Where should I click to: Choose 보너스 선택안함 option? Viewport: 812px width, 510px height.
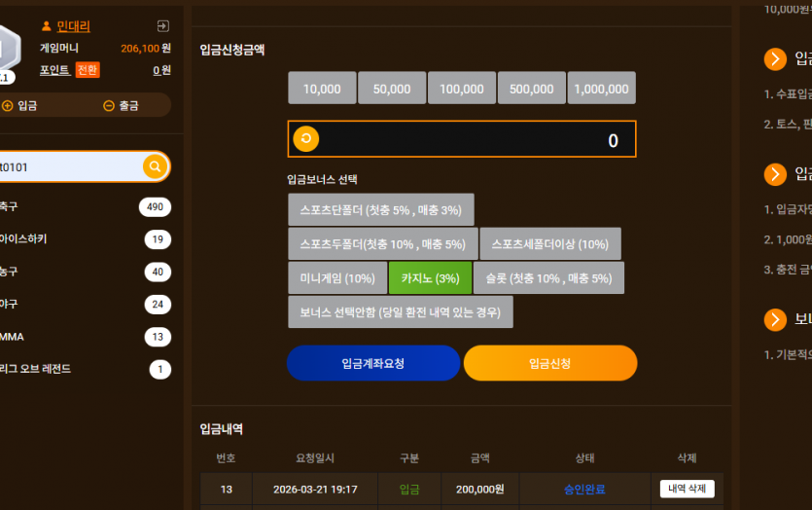coord(401,312)
